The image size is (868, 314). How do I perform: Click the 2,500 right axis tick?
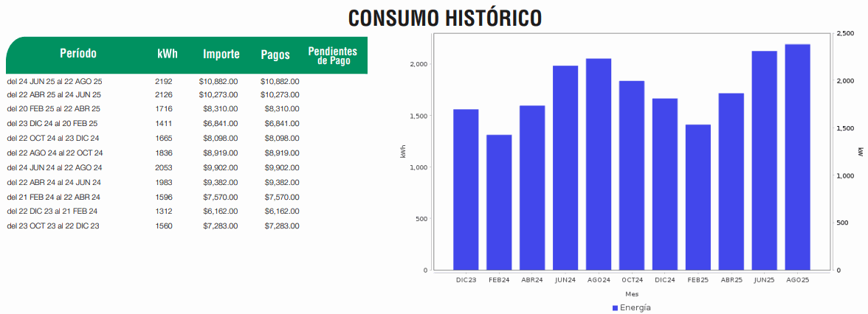[x=844, y=34]
